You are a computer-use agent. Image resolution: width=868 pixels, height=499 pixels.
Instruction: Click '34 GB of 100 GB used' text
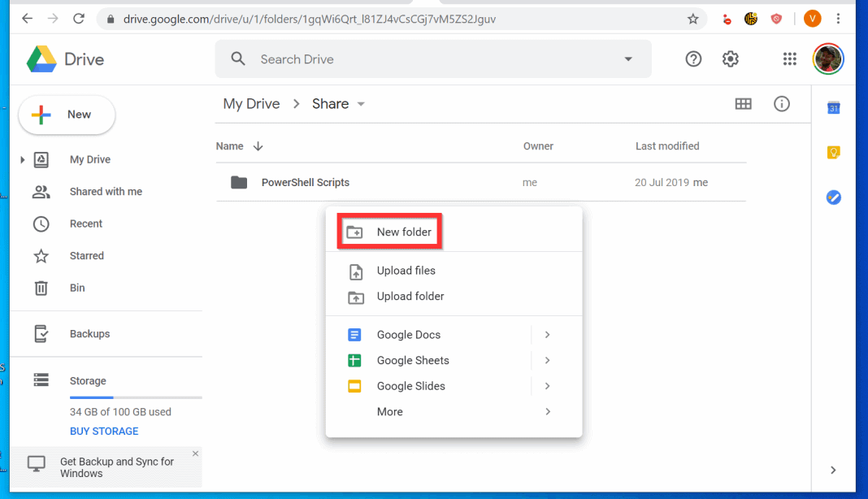120,412
